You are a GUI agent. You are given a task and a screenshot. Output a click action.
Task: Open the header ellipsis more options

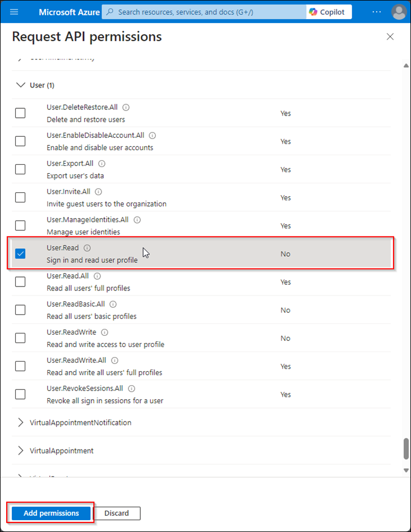[x=376, y=12]
